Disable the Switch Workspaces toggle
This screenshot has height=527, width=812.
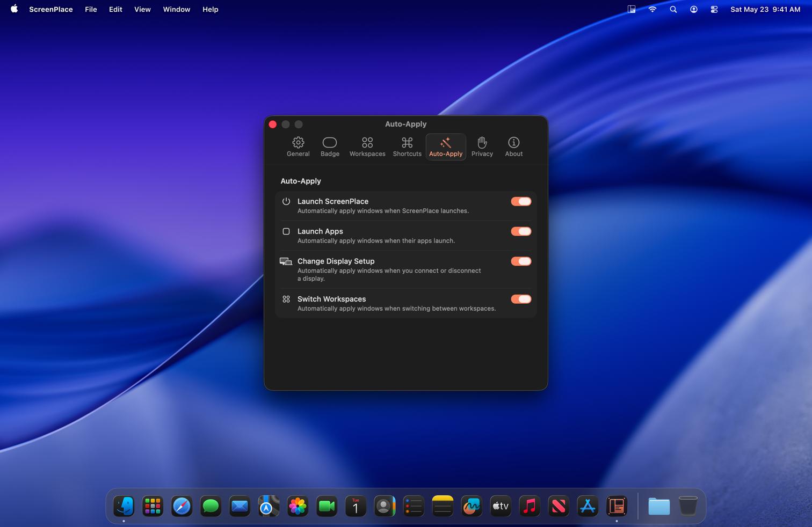(x=521, y=299)
